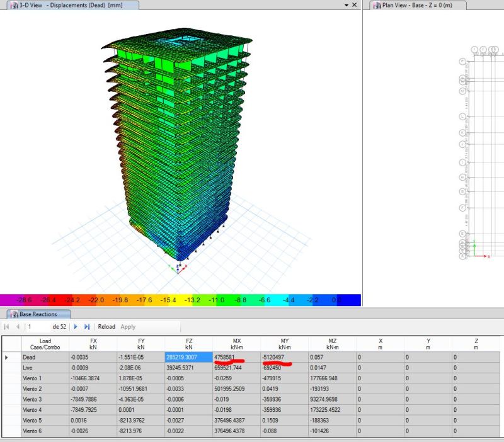The height and width of the screenshot is (442, 504).
Task: Click Viento 2 FY value -10951.9681
Action: [140, 389]
